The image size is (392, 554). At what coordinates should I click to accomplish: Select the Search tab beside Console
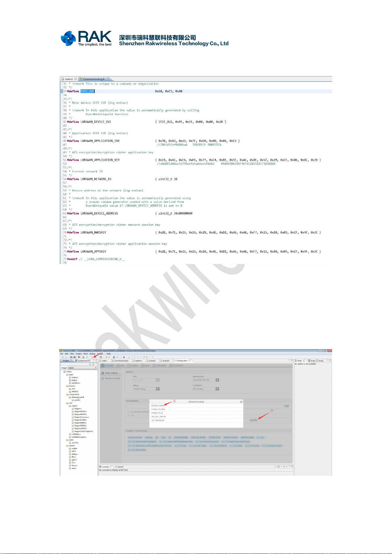click(x=119, y=467)
